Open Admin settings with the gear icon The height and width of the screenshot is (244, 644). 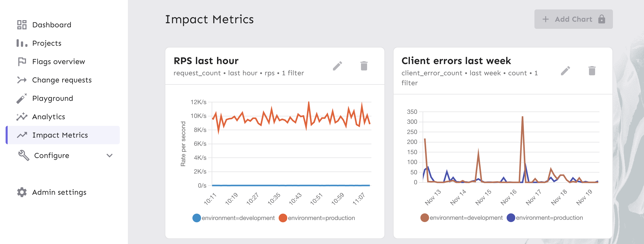pyautogui.click(x=22, y=192)
